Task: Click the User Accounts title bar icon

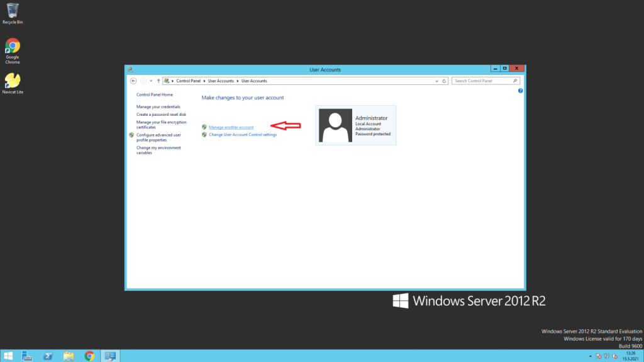Action: coord(130,69)
